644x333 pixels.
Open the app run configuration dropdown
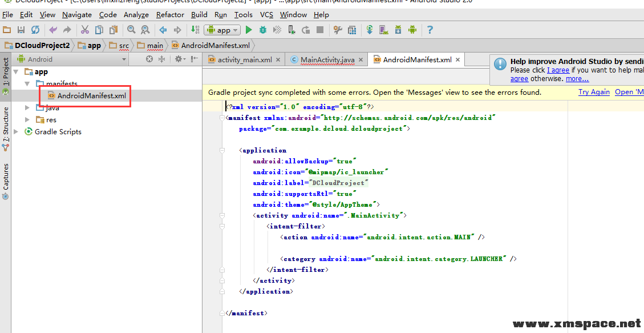click(222, 30)
